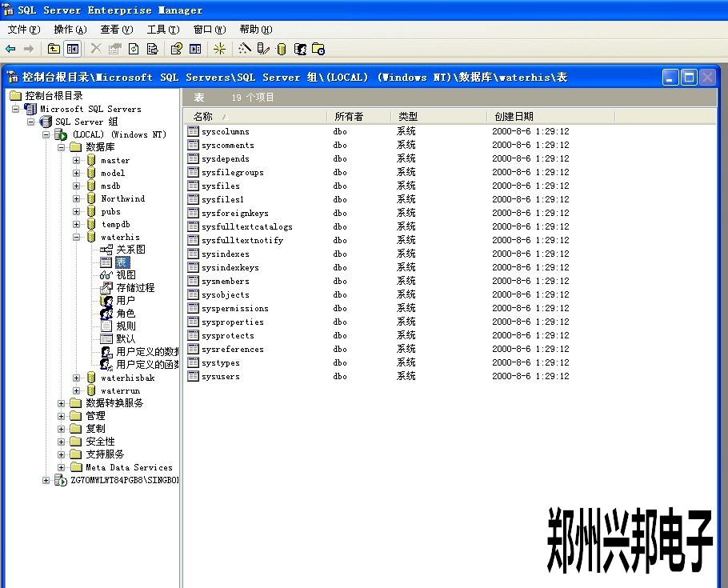Select the 管理 folder in the tree
The height and width of the screenshot is (588, 728).
[95, 416]
